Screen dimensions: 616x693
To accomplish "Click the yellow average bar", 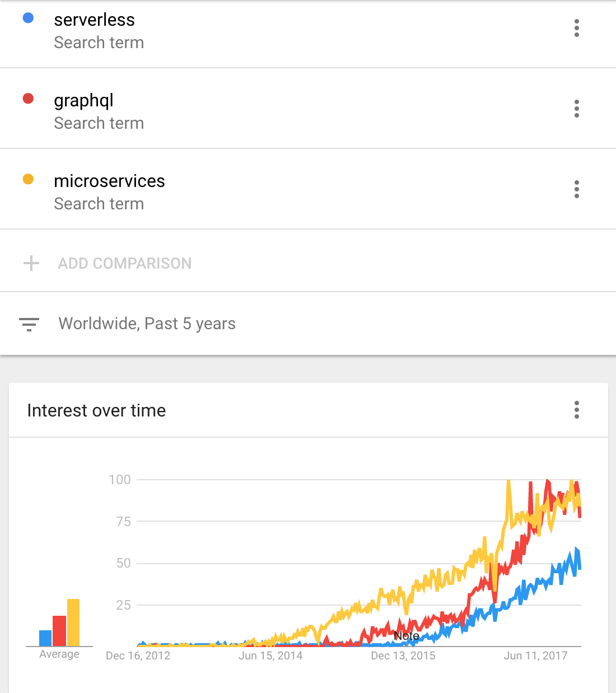I will tap(73, 622).
